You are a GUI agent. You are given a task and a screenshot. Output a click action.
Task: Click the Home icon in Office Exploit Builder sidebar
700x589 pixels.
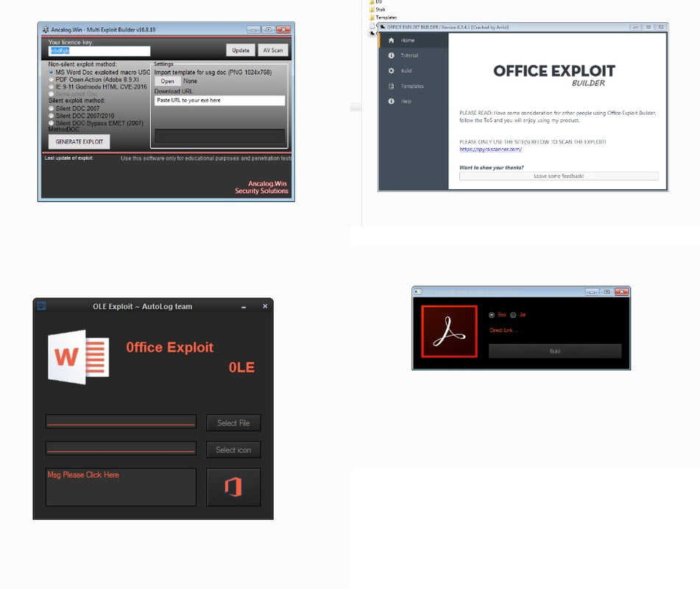(x=391, y=40)
